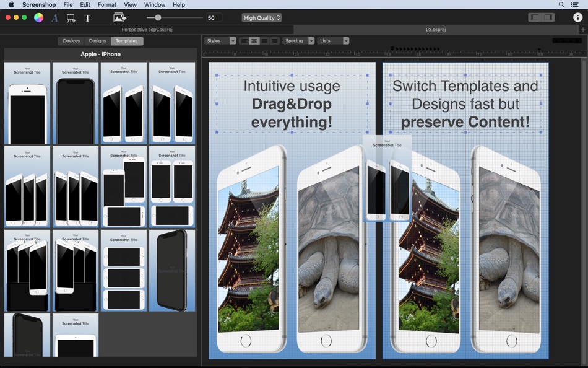Add a new tab with plus icon

coord(583,30)
